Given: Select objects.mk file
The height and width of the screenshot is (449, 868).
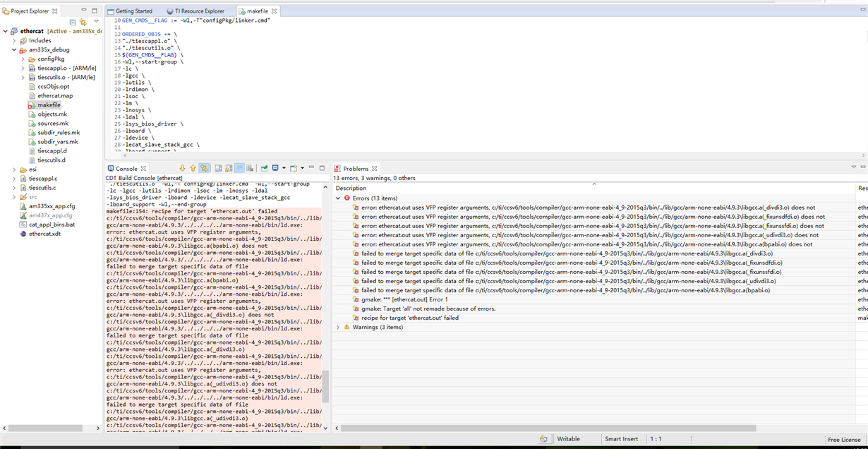Looking at the screenshot, I should 52,114.
